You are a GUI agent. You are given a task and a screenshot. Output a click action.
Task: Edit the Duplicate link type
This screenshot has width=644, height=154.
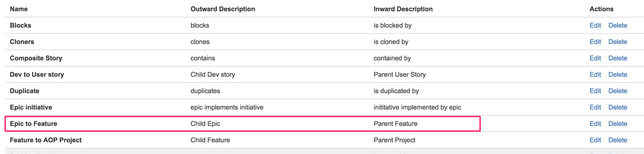pos(595,91)
